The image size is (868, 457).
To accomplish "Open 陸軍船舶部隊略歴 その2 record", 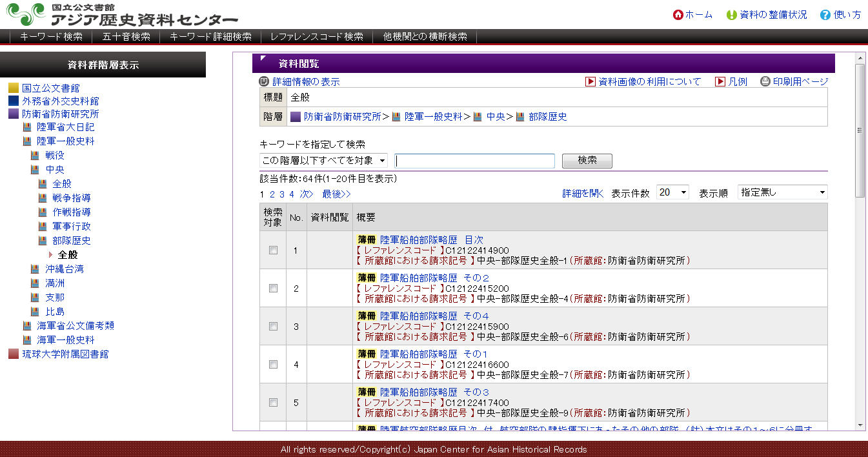I will coord(434,278).
